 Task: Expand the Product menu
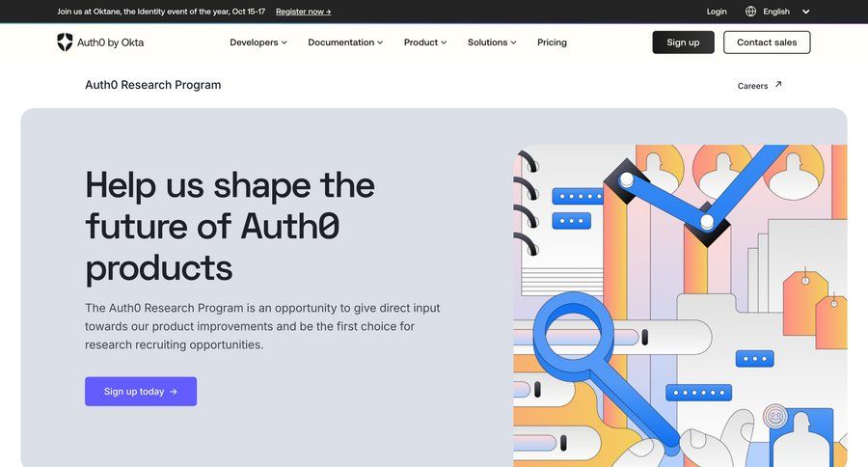pyautogui.click(x=425, y=42)
